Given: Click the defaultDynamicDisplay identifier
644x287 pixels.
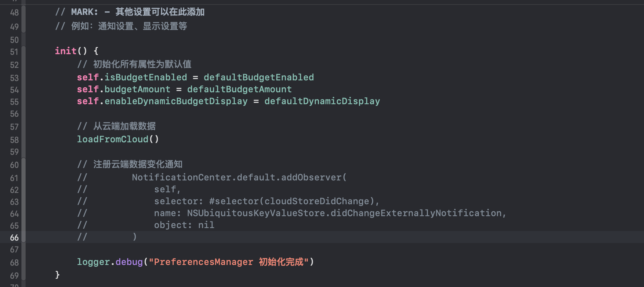Looking at the screenshot, I should point(322,101).
